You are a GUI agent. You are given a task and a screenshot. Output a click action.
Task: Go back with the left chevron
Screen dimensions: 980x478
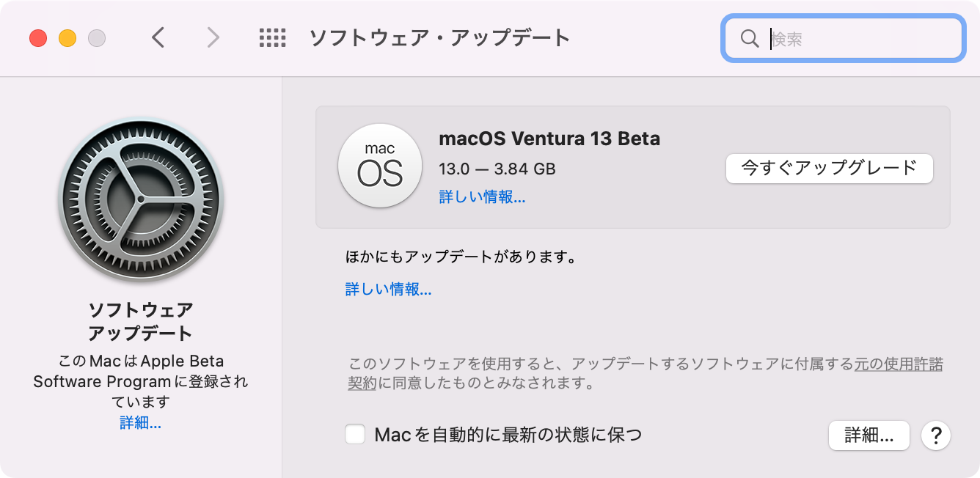point(158,38)
